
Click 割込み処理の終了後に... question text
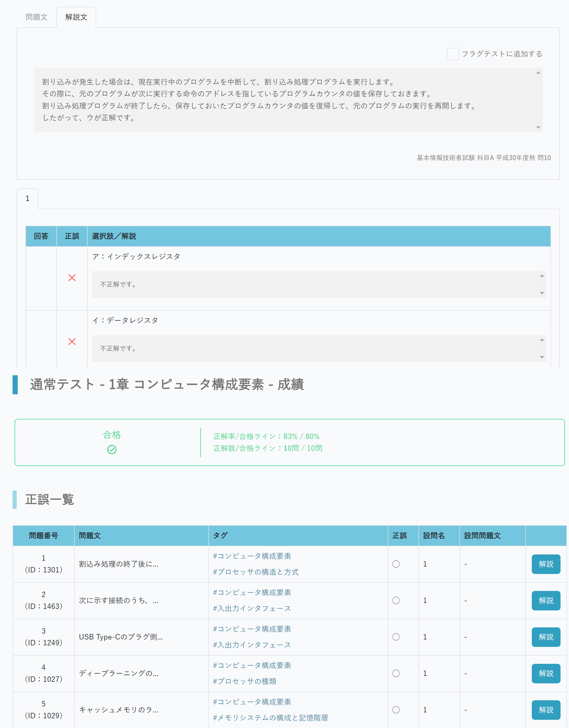coord(119,564)
